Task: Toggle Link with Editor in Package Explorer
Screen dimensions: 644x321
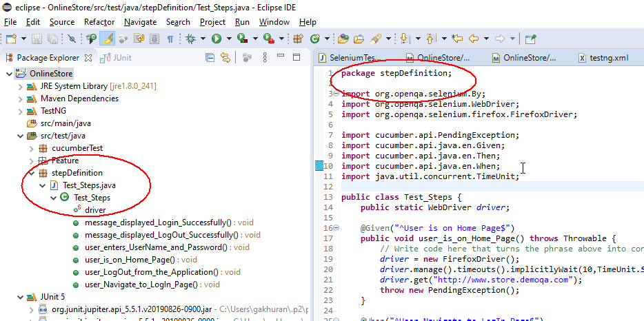Action: point(225,58)
